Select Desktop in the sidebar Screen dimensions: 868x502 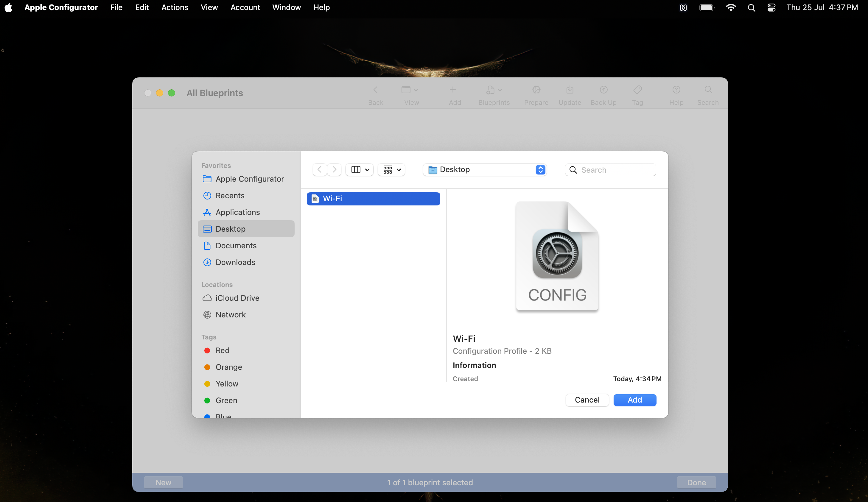pos(246,229)
